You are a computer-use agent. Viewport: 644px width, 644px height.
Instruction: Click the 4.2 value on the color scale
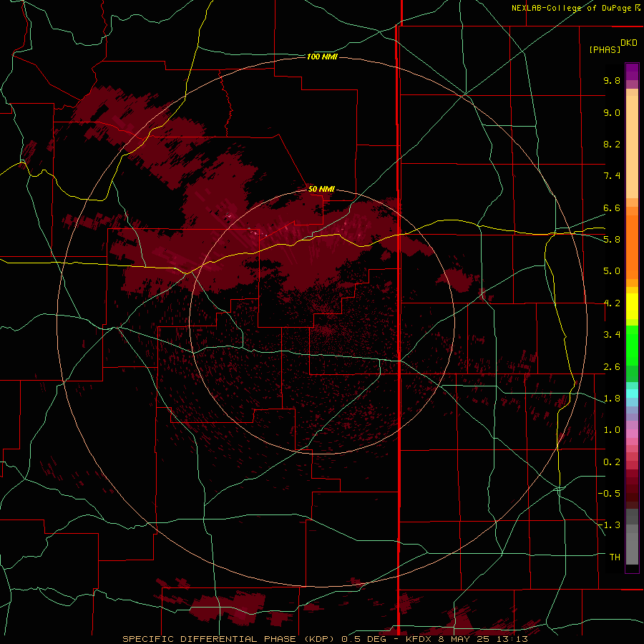click(612, 303)
